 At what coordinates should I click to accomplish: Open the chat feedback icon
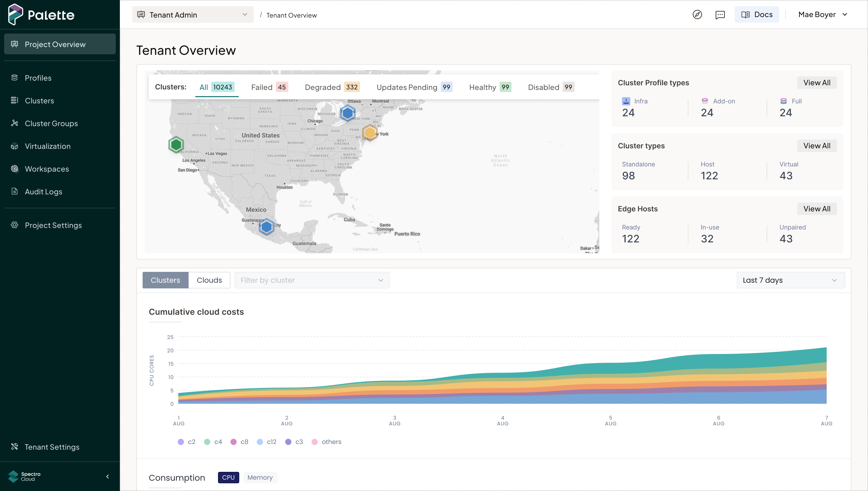(x=720, y=14)
